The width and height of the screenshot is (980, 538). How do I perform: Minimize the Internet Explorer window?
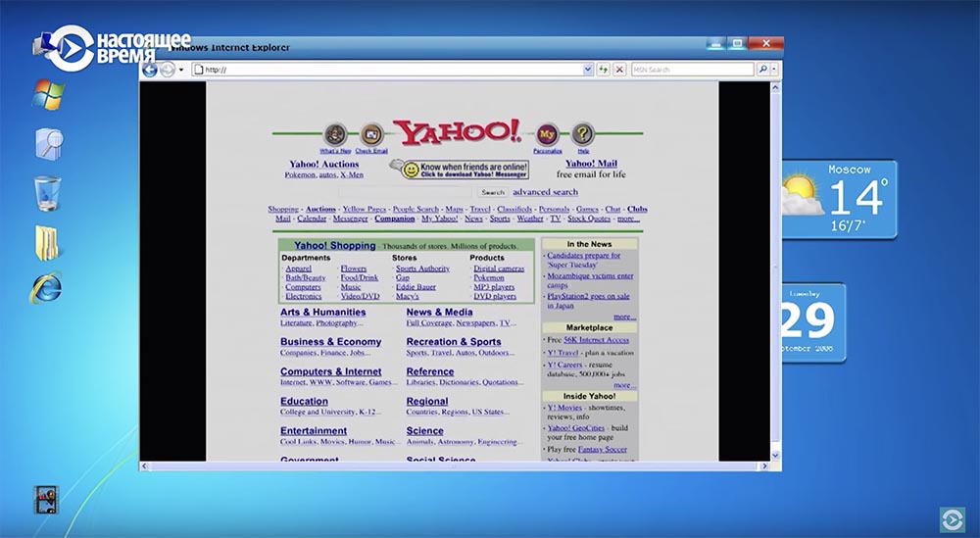[x=716, y=43]
